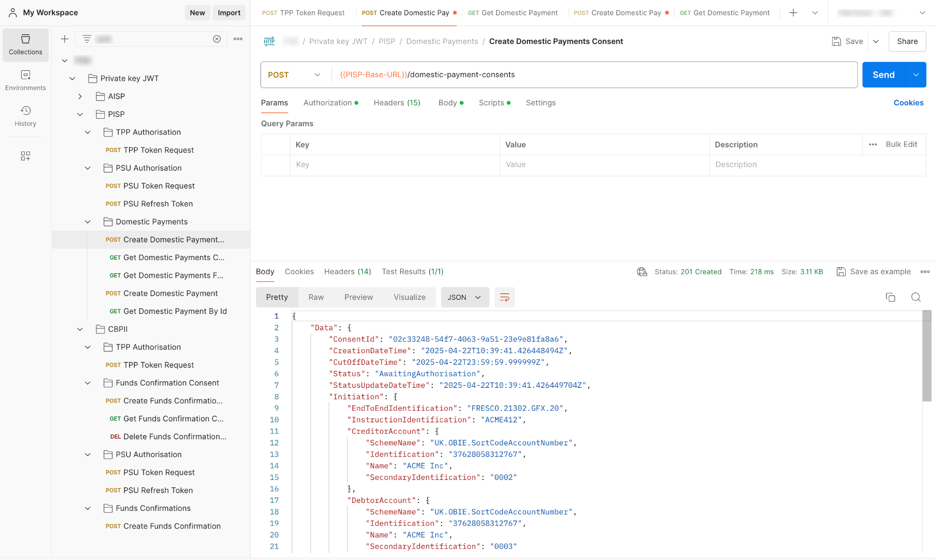936x560 pixels.
Task: Open the query params more options dots
Action: point(873,144)
